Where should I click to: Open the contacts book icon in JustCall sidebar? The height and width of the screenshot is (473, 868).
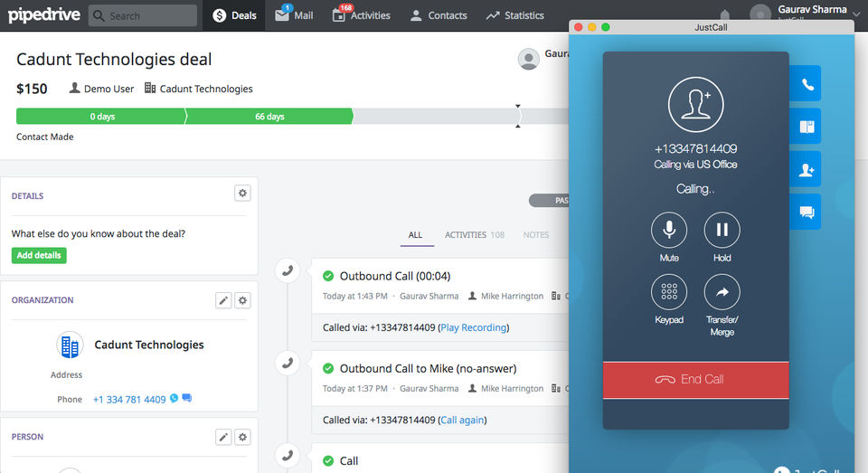(x=807, y=127)
